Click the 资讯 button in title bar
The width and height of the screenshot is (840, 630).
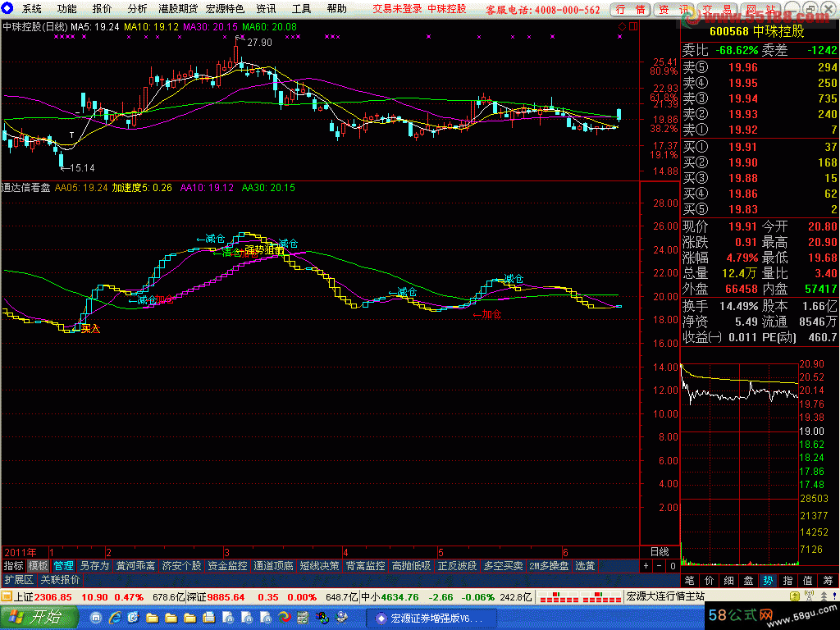673,9
